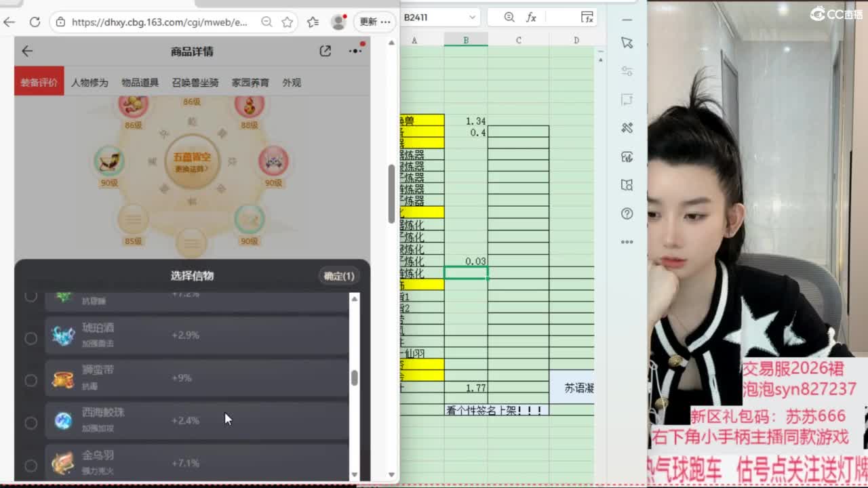Reload the page via refresh icon
868x488 pixels.
(x=35, y=21)
